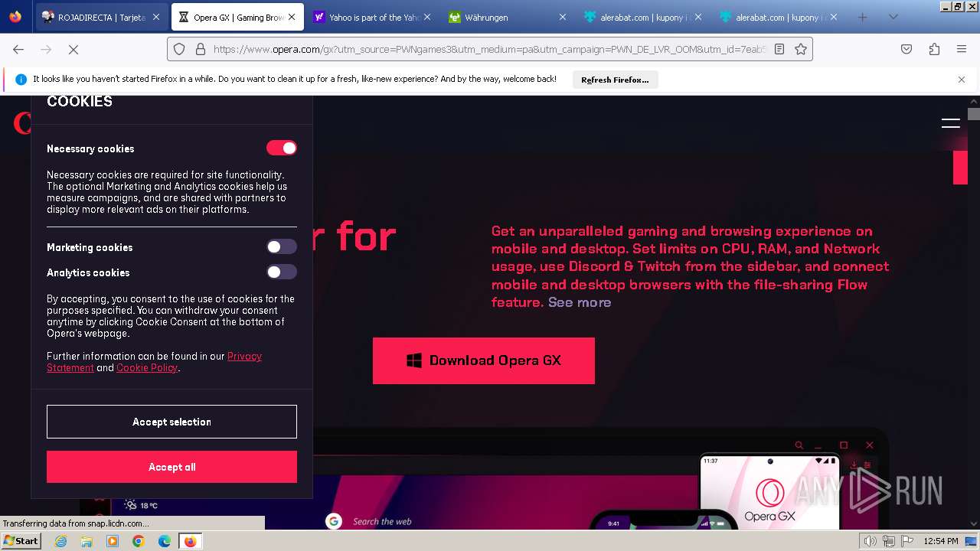This screenshot has height=551, width=980.
Task: Click the info icon in notification bar
Action: coord(21,80)
